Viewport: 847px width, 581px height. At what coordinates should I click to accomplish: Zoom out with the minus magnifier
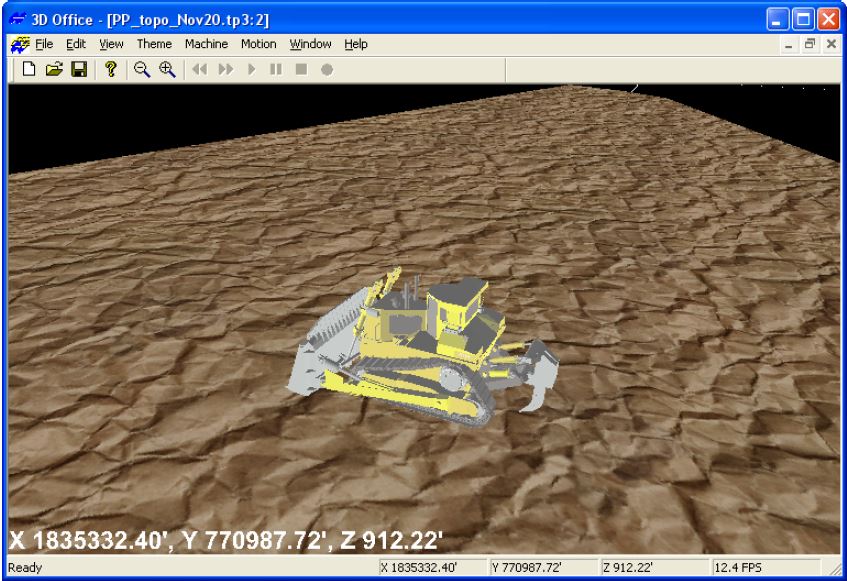142,69
